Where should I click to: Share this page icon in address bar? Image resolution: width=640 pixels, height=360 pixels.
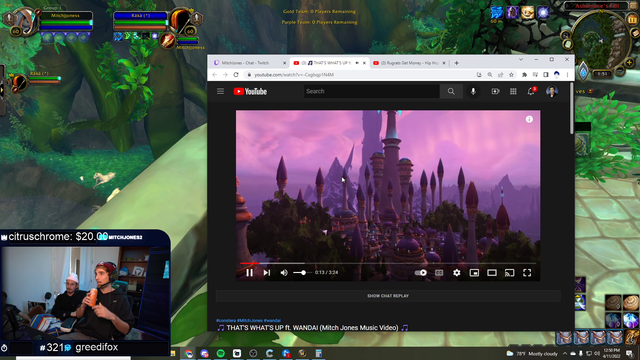500,75
